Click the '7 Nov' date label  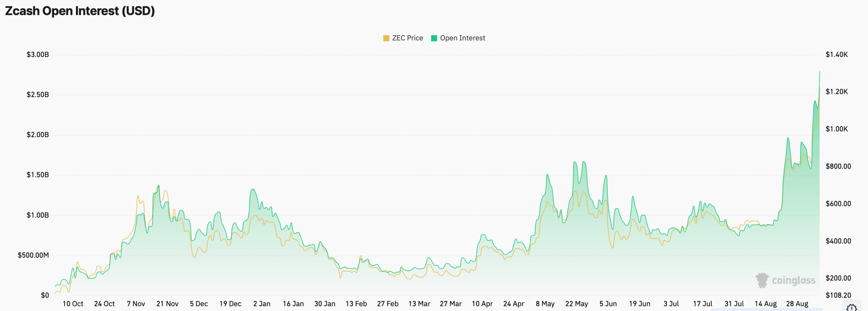(x=136, y=304)
